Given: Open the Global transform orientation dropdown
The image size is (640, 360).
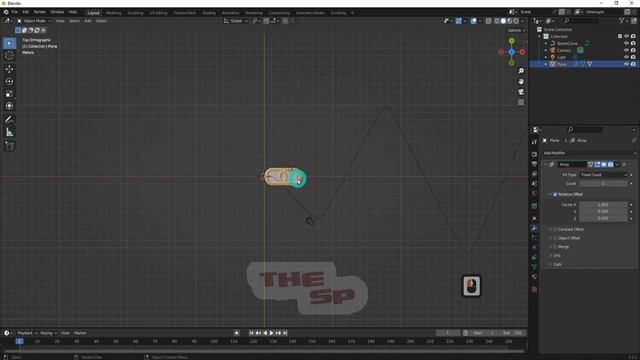Looking at the screenshot, I should 236,21.
